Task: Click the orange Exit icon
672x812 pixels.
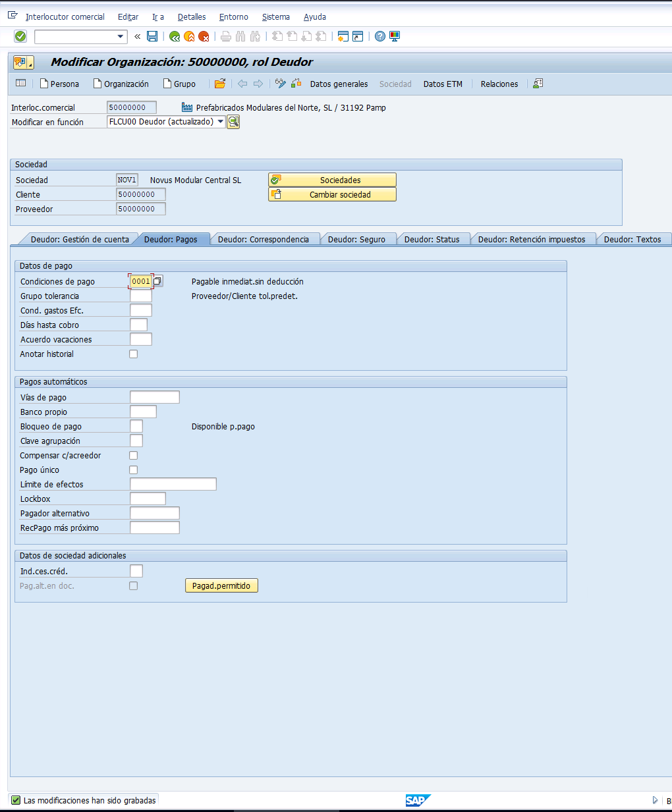Action: [x=189, y=36]
